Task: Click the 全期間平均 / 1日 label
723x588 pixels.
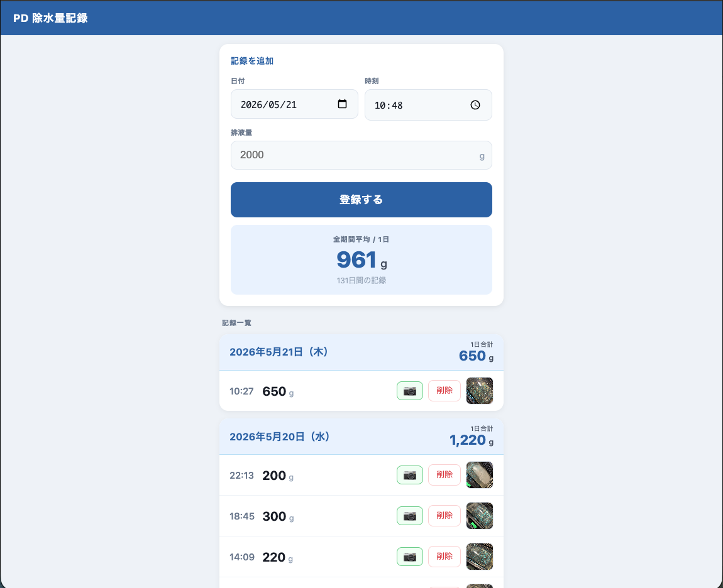Action: point(361,239)
